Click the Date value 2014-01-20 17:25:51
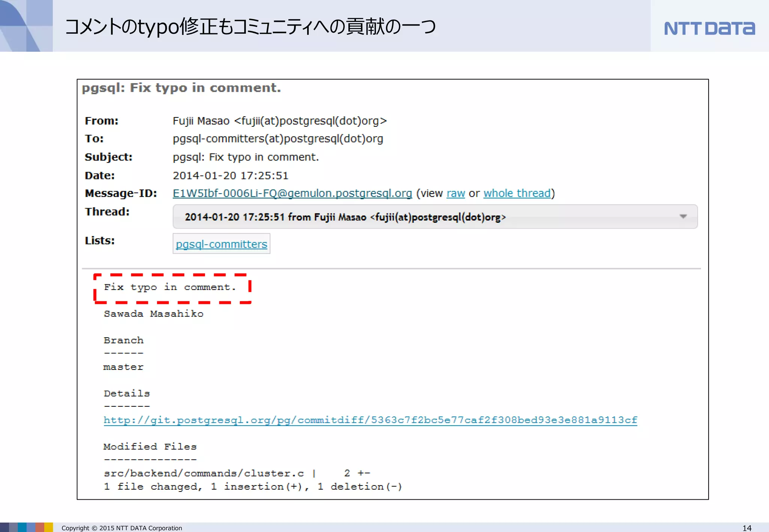This screenshot has width=769, height=532. pyautogui.click(x=230, y=176)
